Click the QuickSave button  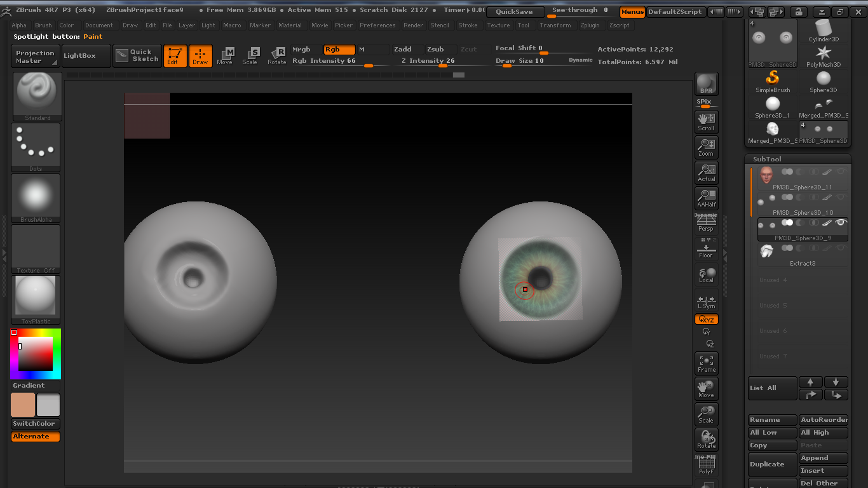(x=515, y=12)
